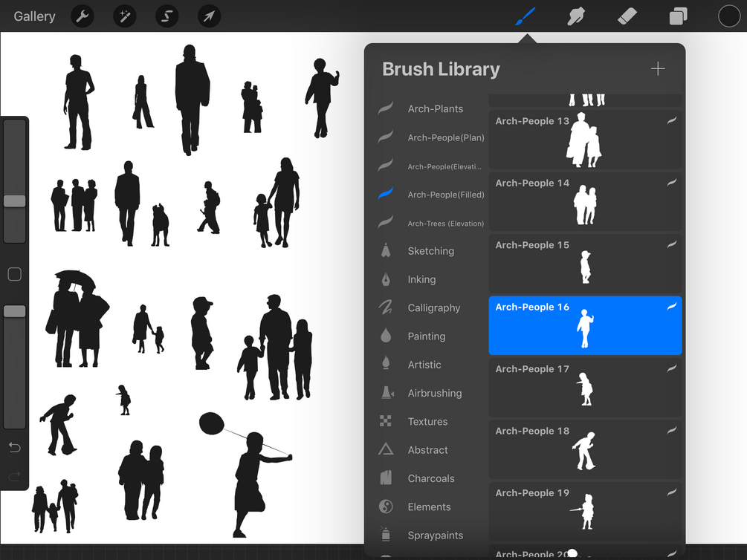Image resolution: width=747 pixels, height=560 pixels.
Task: Open the Arch-People(Plan) brush set
Action: (x=431, y=137)
